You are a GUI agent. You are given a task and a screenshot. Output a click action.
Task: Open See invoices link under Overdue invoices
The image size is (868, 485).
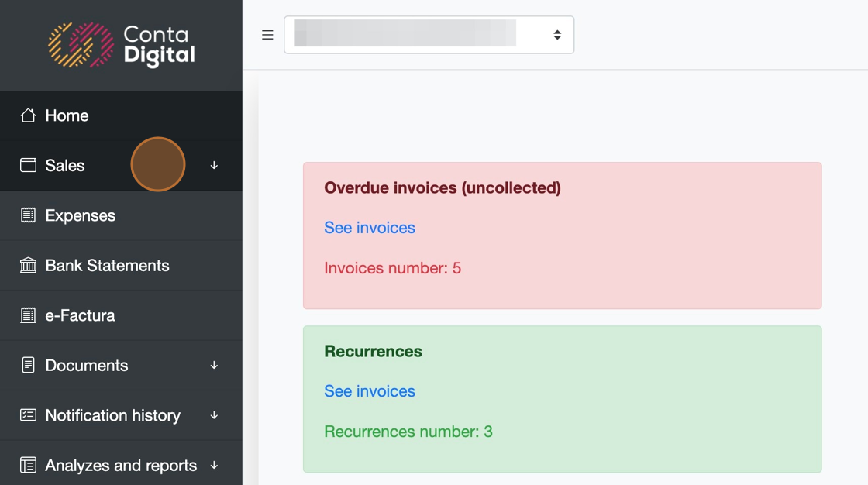click(370, 228)
